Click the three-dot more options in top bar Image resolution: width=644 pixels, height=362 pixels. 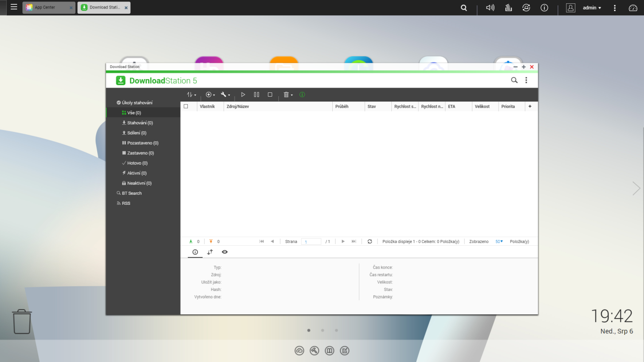615,8
